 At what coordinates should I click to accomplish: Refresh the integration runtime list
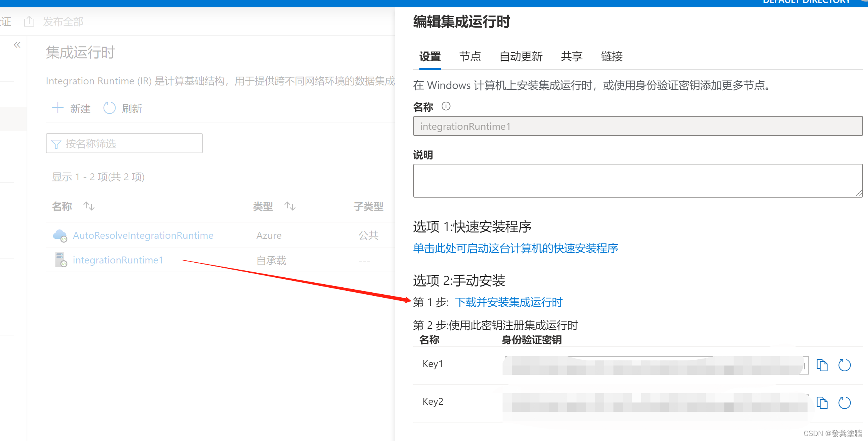(122, 108)
